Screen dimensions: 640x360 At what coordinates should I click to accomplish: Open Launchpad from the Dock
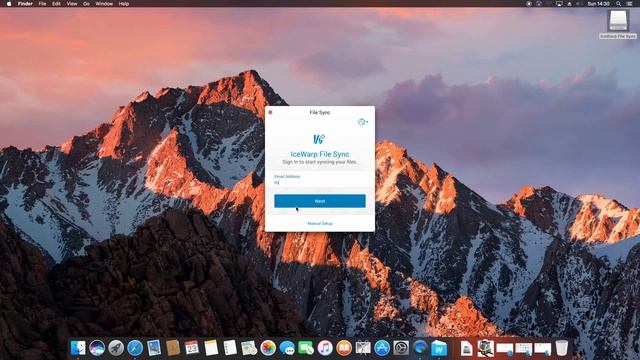click(116, 348)
